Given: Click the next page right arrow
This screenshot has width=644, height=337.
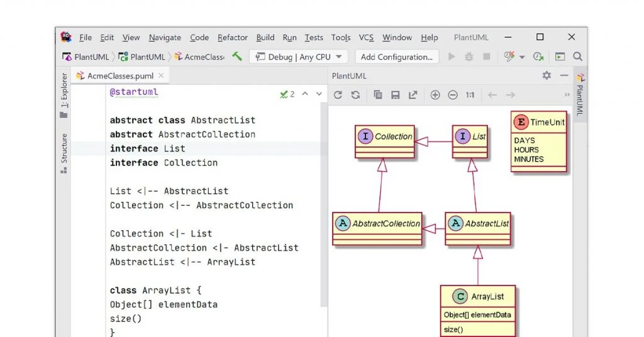Looking at the screenshot, I should point(510,95).
